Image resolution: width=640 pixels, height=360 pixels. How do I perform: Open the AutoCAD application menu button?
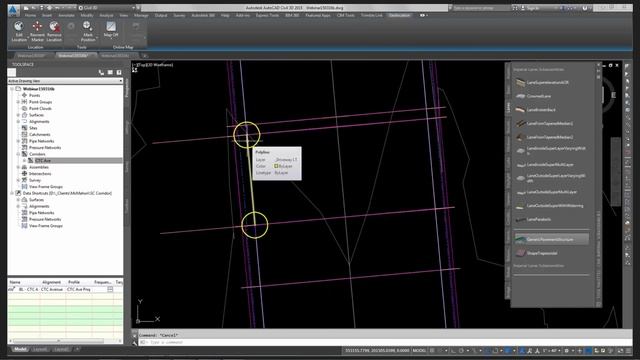click(x=13, y=10)
